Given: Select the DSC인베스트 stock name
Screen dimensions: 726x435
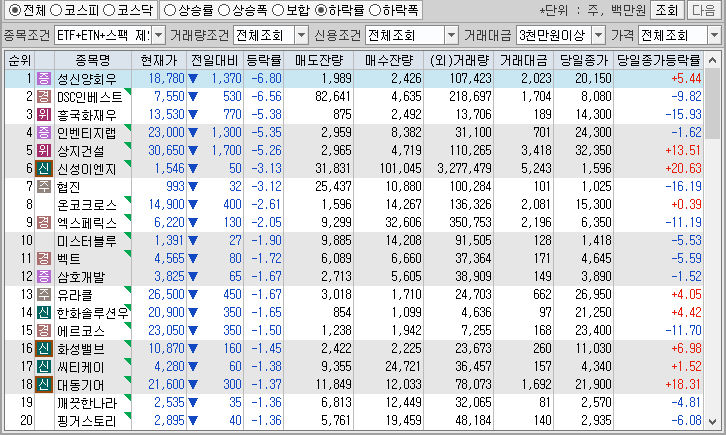Looking at the screenshot, I should 89,97.
